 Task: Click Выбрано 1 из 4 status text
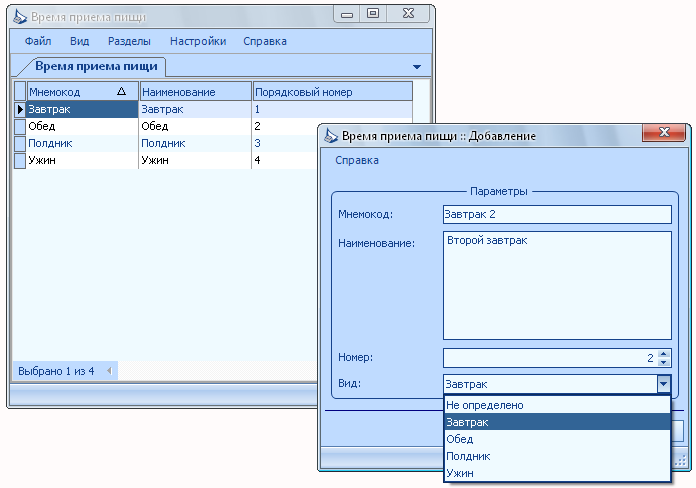(56, 371)
